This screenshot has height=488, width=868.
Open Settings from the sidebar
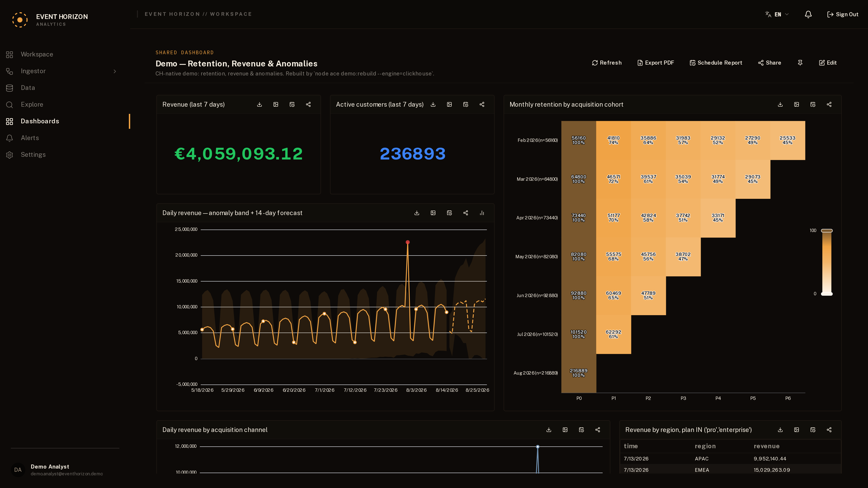click(65, 155)
